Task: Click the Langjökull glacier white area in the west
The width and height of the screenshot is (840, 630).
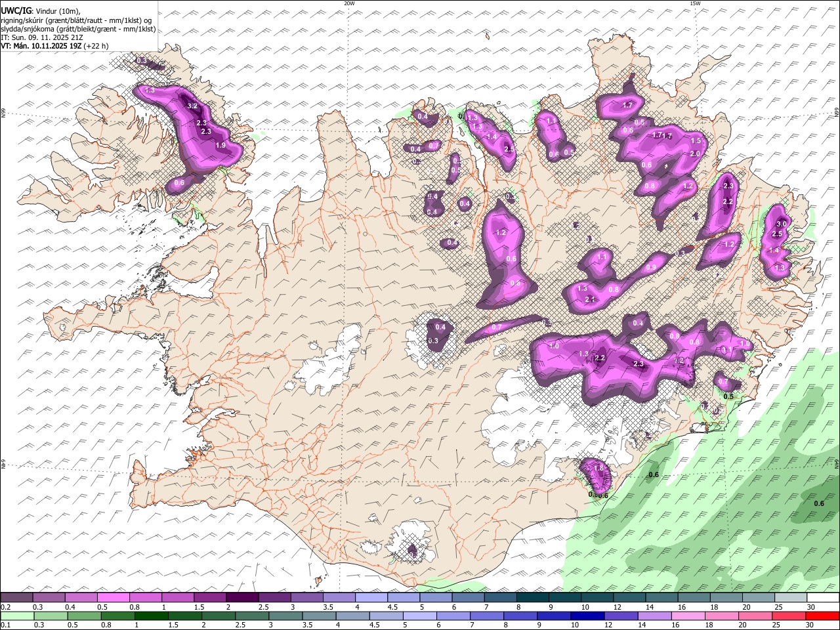Action: coord(328,361)
